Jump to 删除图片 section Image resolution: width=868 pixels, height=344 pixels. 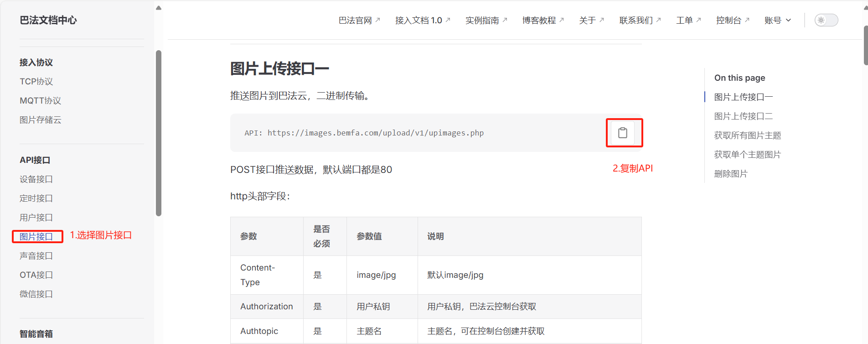pos(731,173)
